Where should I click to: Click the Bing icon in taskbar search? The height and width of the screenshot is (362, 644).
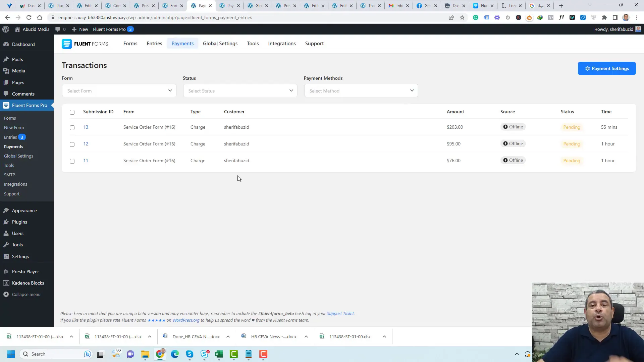[x=88, y=354]
